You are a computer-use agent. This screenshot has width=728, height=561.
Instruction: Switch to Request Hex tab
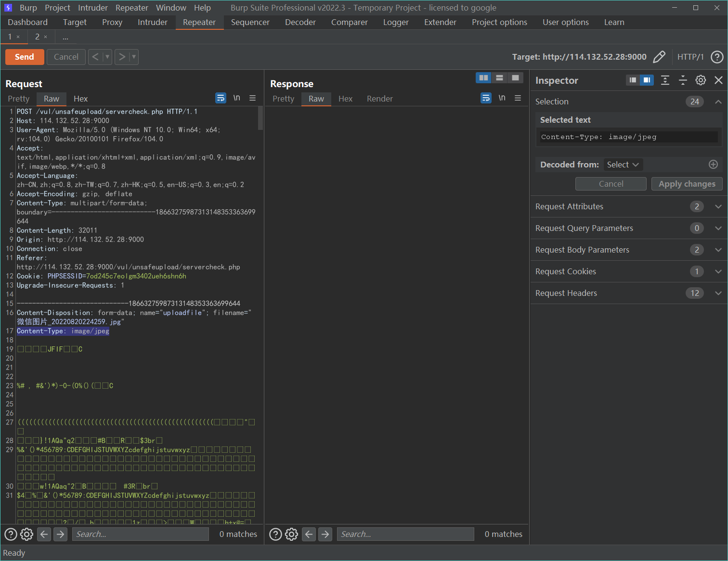click(80, 99)
